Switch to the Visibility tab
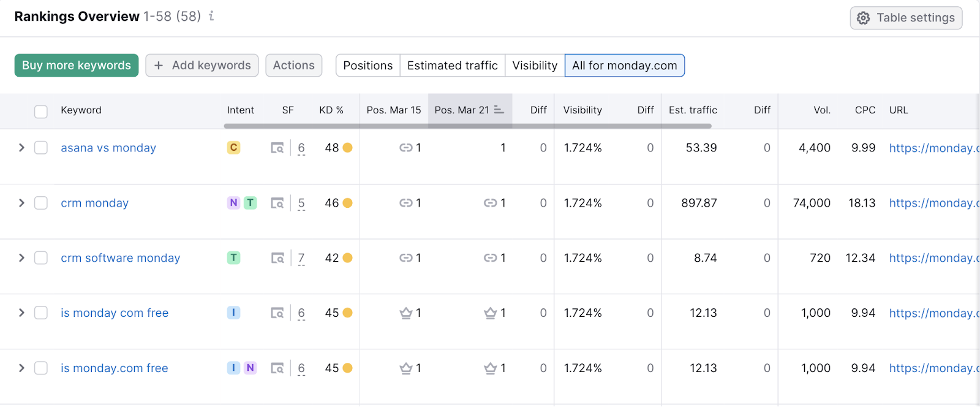 click(535, 66)
